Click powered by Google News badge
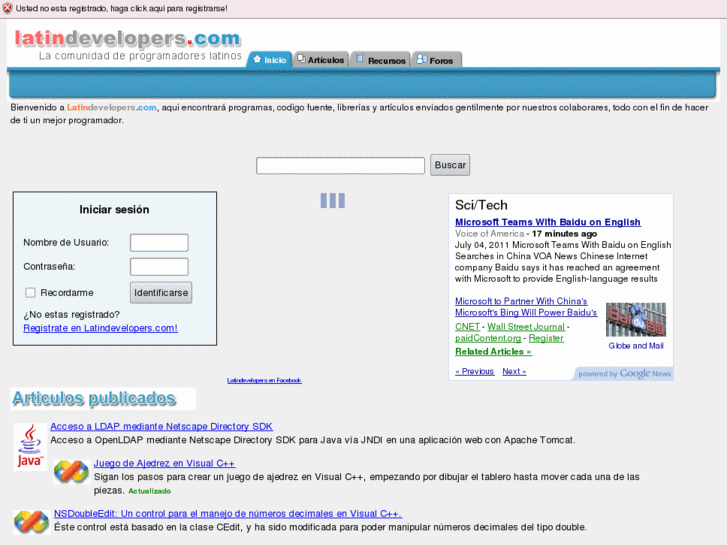 [x=624, y=374]
